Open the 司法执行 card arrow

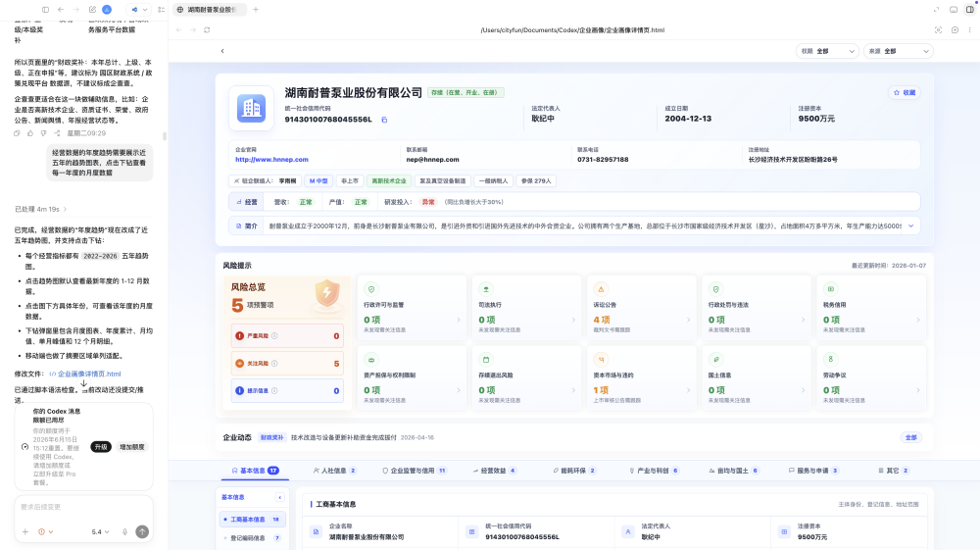pyautogui.click(x=573, y=320)
